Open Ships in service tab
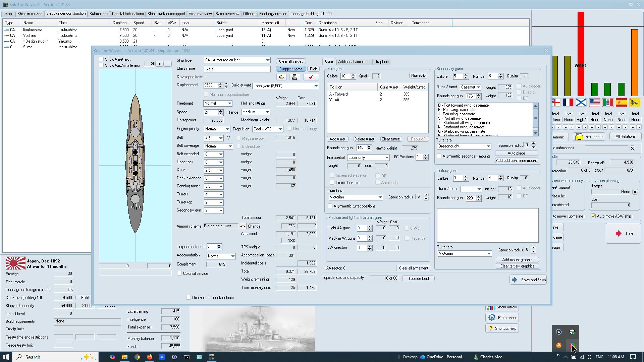The width and height of the screenshot is (644, 362). (30, 14)
